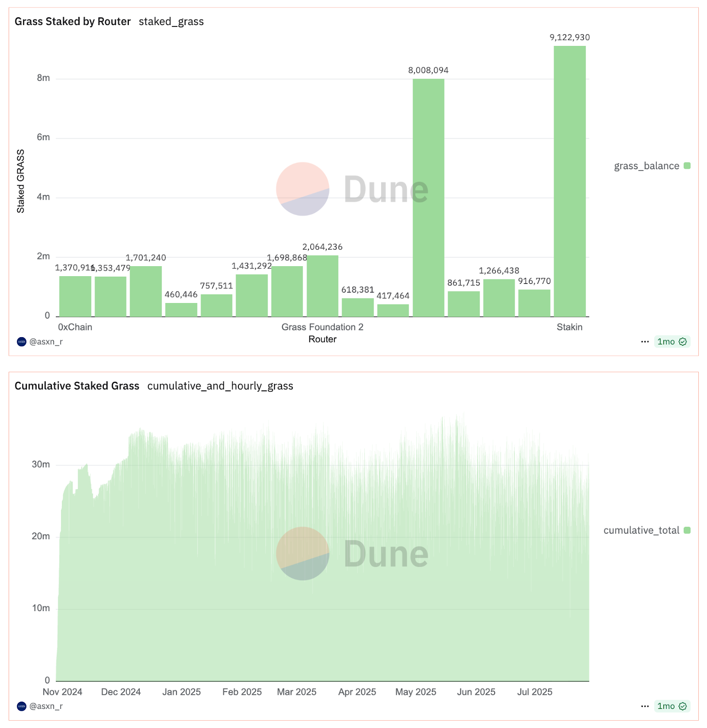Viewport: 707px width, 728px height.
Task: Click the green swatch next to grass_balance
Action: (687, 166)
